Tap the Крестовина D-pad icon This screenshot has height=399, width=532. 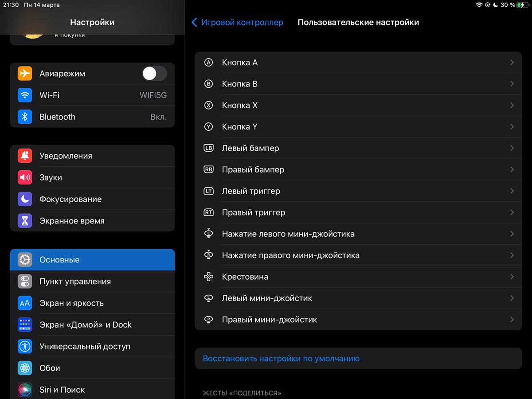tap(208, 277)
